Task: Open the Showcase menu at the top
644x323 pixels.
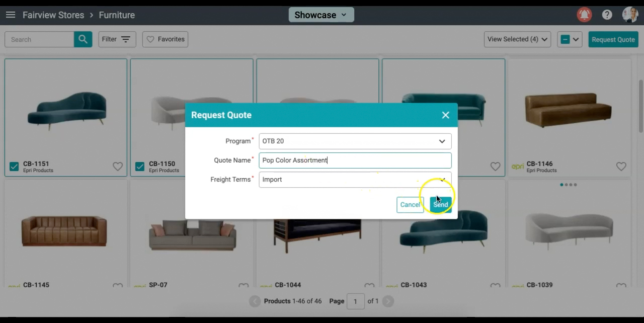Action: (x=321, y=15)
